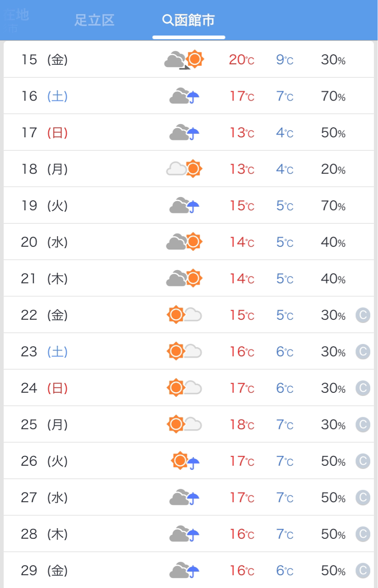Tap the magnifier search icon beside 函館市
The image size is (378, 588).
tap(168, 20)
